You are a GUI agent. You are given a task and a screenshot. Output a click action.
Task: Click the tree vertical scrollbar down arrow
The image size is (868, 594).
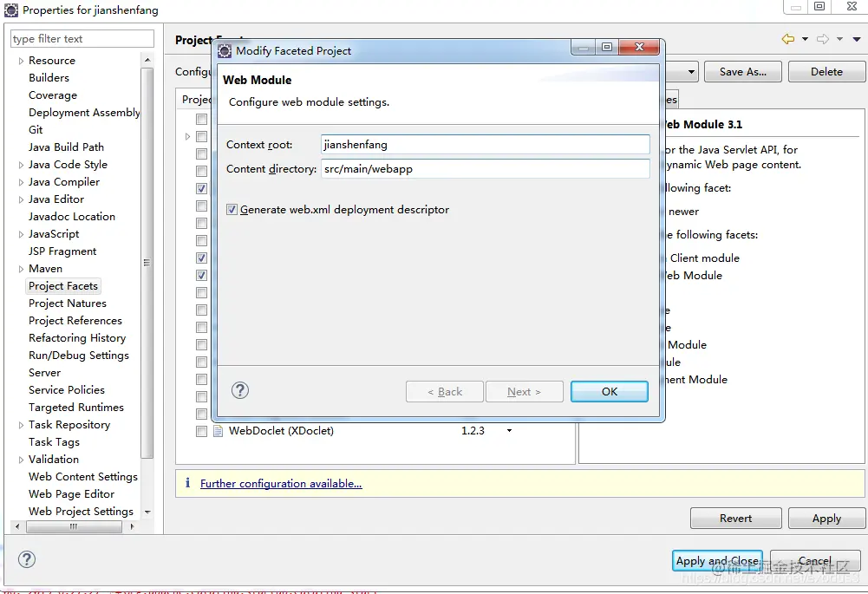coord(147,512)
